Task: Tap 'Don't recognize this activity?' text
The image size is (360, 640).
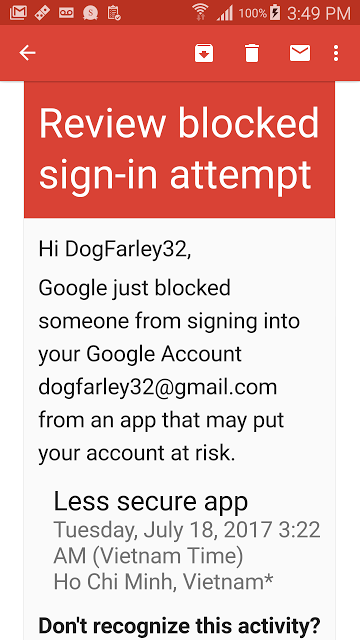Action: pyautogui.click(x=179, y=626)
